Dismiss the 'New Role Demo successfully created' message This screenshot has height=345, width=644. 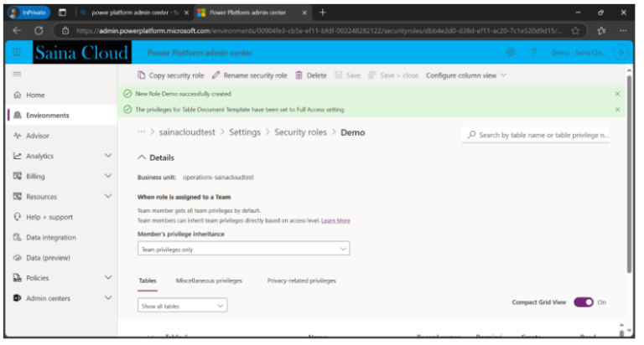pyautogui.click(x=617, y=94)
